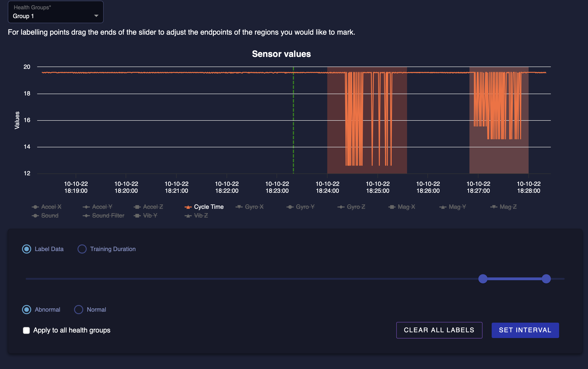
Task: Toggle Gyro Y legend marker icon
Action: click(x=290, y=207)
